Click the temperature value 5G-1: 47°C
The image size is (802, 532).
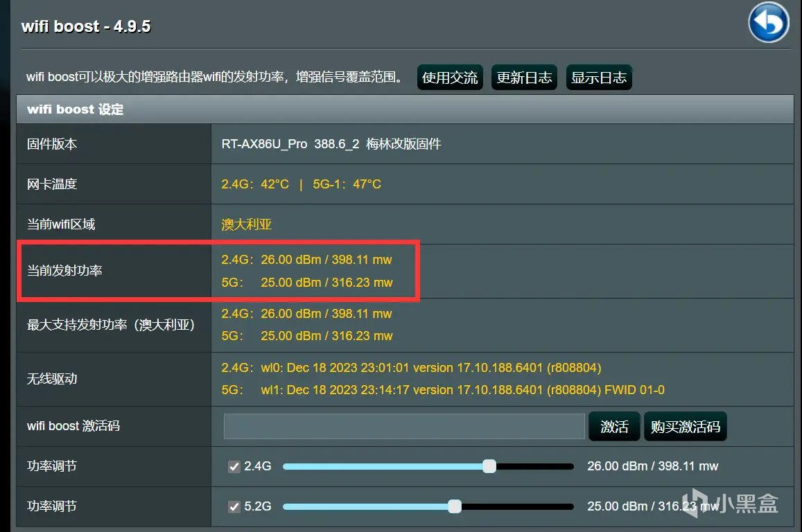pos(347,184)
